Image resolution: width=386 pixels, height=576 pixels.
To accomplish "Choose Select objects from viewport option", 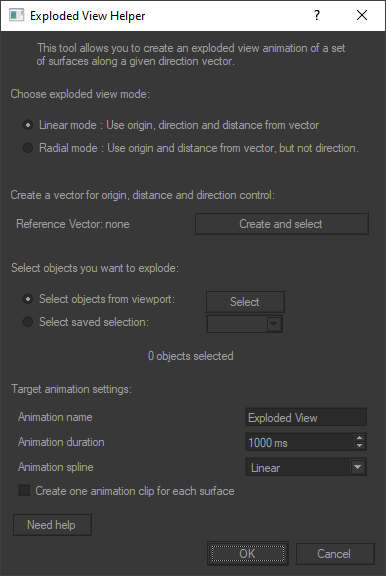I will (x=28, y=299).
